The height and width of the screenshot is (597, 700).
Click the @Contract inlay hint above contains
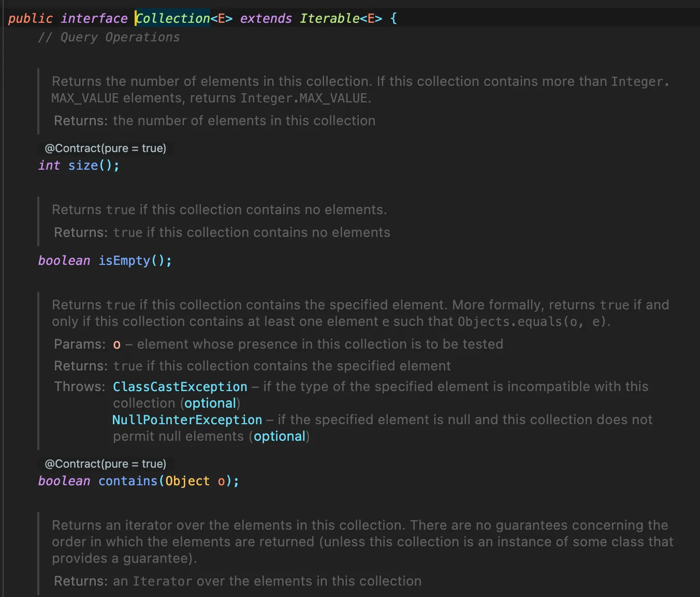(x=106, y=464)
